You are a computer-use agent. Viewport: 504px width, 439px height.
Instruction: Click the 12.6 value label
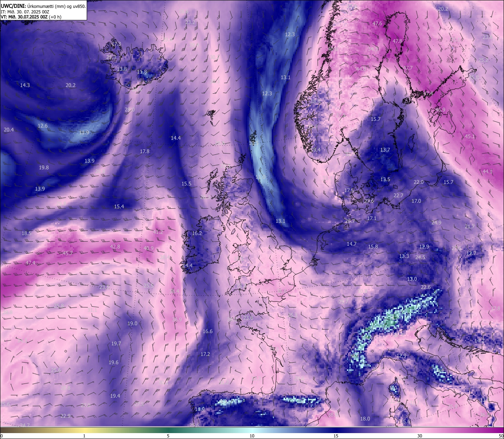coord(43,126)
